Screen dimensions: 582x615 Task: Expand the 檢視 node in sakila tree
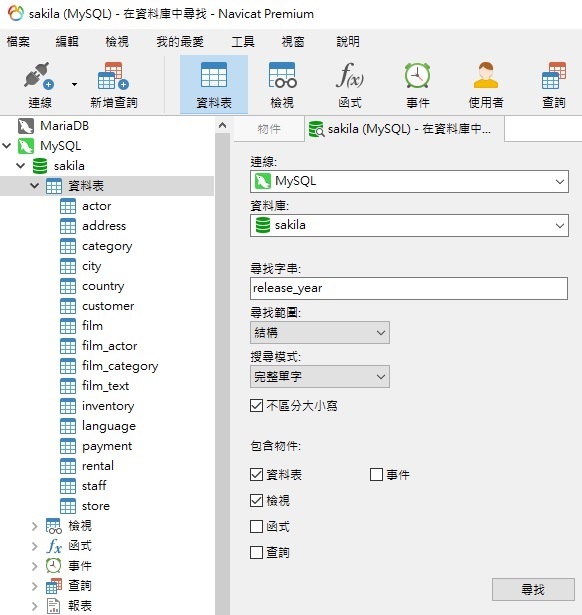pos(35,526)
